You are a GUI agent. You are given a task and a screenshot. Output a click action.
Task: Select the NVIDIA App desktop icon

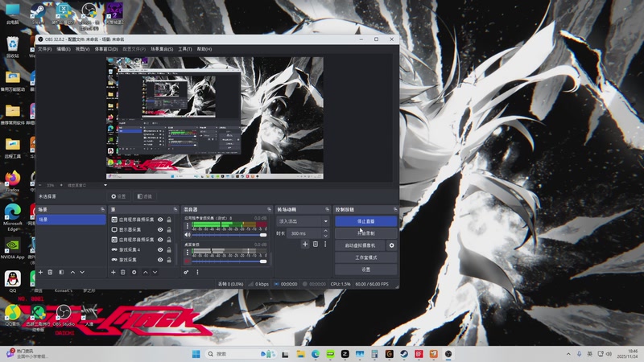tap(13, 249)
